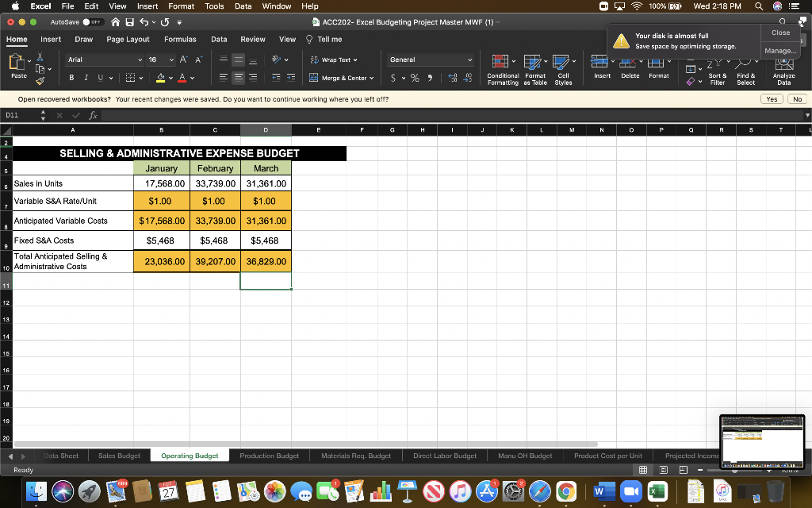Click Yes to open recovered workbooks
812x508 pixels.
point(772,98)
